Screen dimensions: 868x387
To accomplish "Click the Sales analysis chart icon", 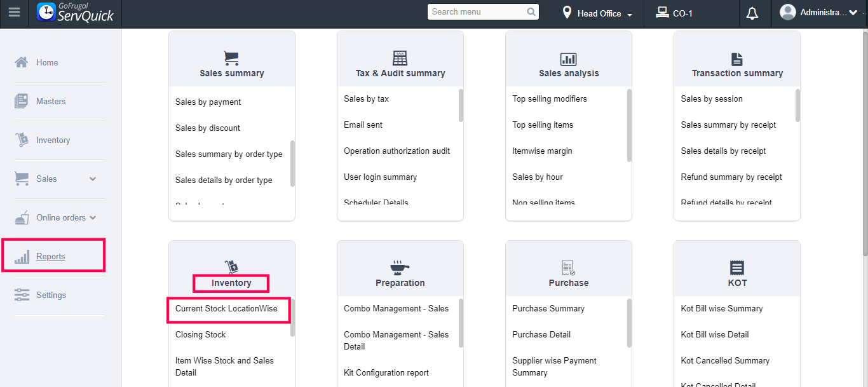I will coord(568,59).
